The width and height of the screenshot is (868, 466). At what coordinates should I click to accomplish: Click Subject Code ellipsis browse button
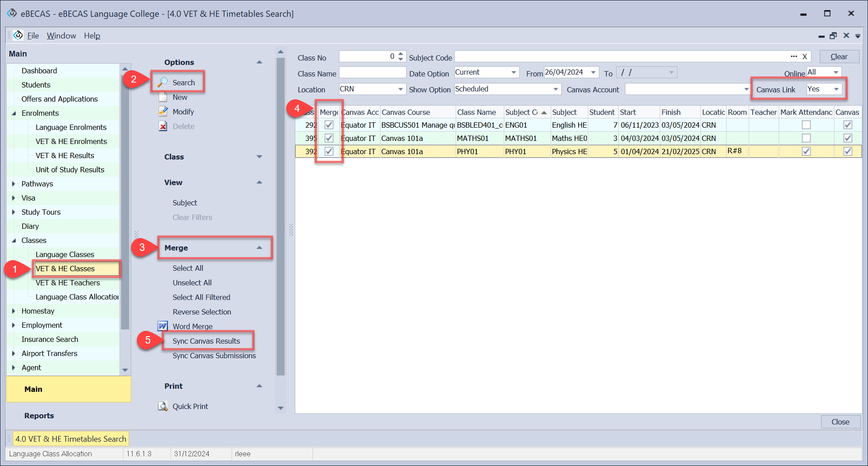tap(794, 57)
